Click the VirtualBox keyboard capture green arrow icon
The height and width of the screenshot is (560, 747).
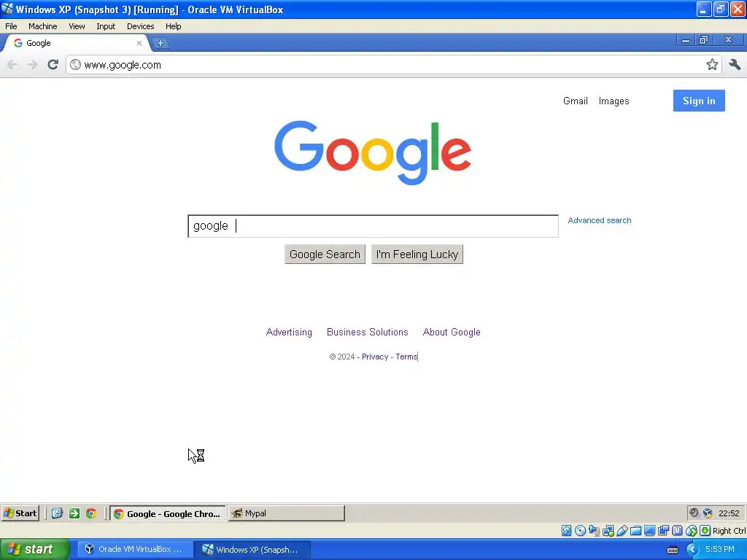pyautogui.click(x=705, y=530)
